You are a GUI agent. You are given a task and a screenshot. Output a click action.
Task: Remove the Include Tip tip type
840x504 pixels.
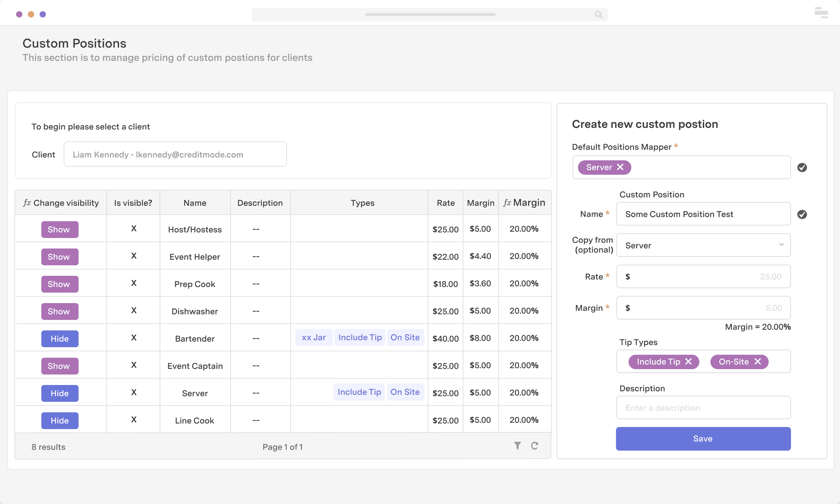click(688, 362)
